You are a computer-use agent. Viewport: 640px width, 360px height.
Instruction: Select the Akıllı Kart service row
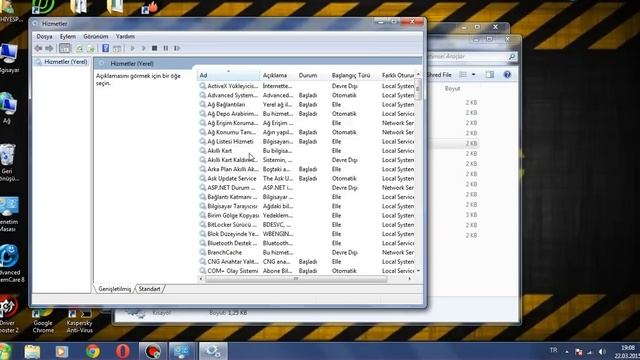[307, 151]
